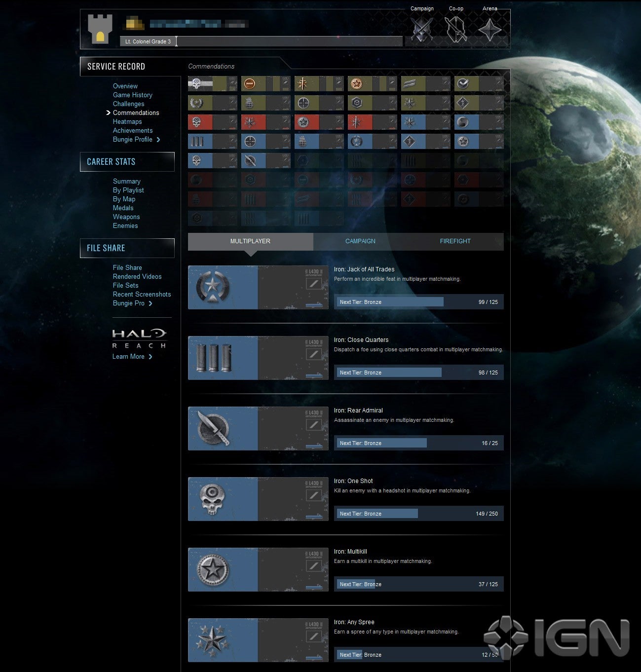The width and height of the screenshot is (641, 672).
Task: Open the Rendered Videos link
Action: pyautogui.click(x=137, y=277)
